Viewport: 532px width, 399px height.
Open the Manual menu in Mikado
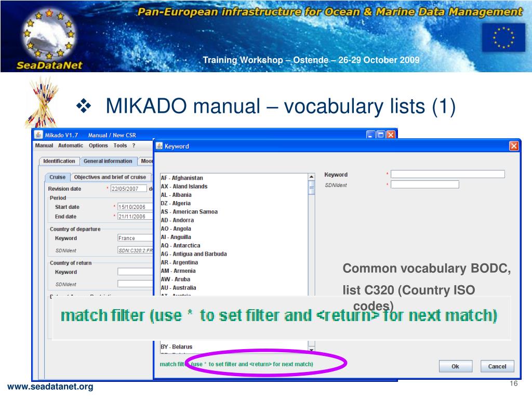[44, 145]
